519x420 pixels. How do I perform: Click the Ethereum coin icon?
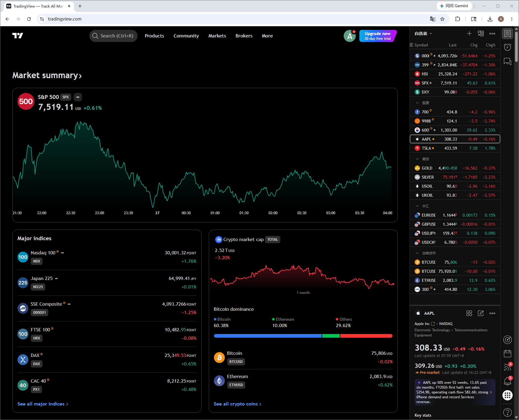point(219,381)
